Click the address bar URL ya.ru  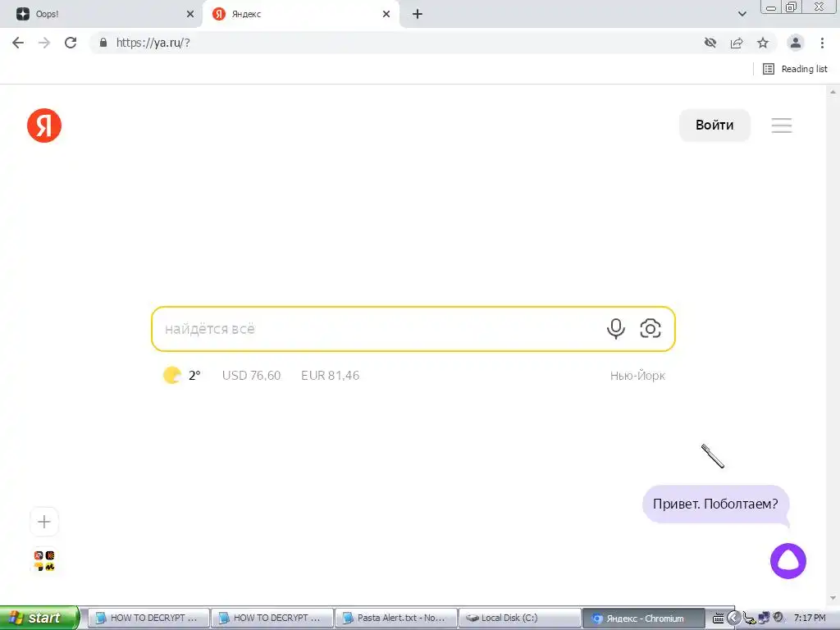[153, 43]
